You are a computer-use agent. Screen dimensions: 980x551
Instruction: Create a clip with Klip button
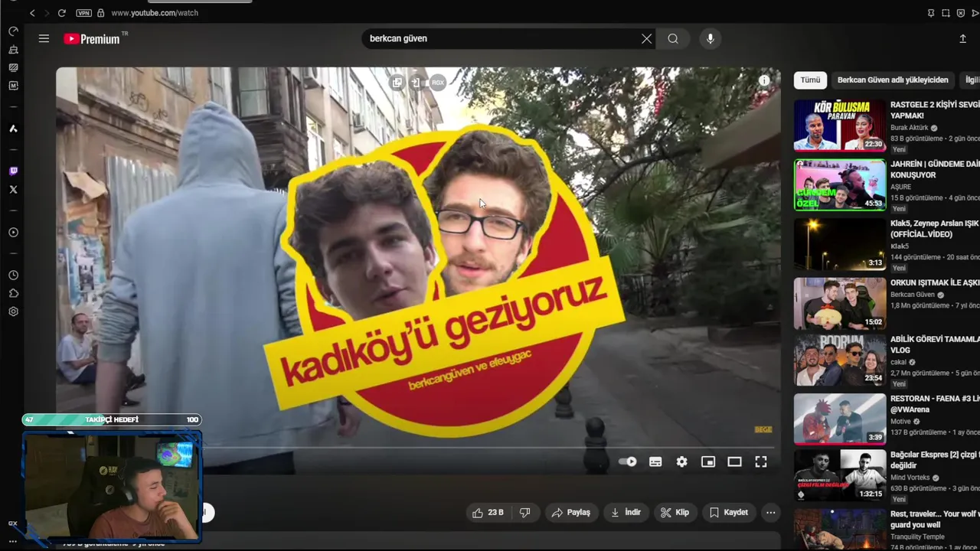point(675,513)
